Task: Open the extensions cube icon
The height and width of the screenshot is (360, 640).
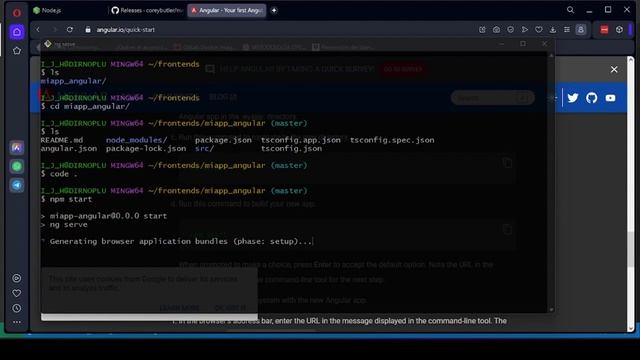Action: click(619, 29)
